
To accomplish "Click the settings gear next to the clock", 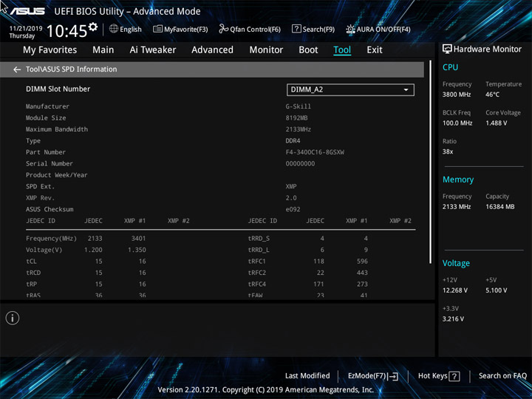I will coord(92,27).
